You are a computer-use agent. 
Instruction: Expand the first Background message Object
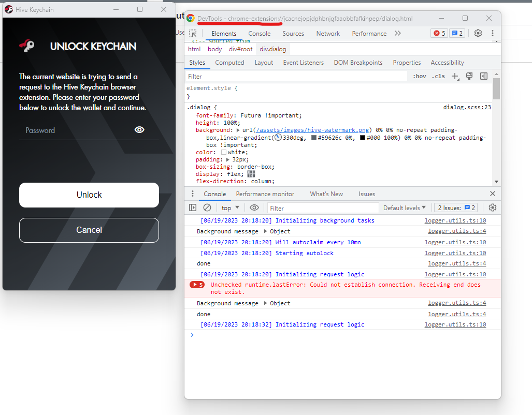[x=266, y=231]
